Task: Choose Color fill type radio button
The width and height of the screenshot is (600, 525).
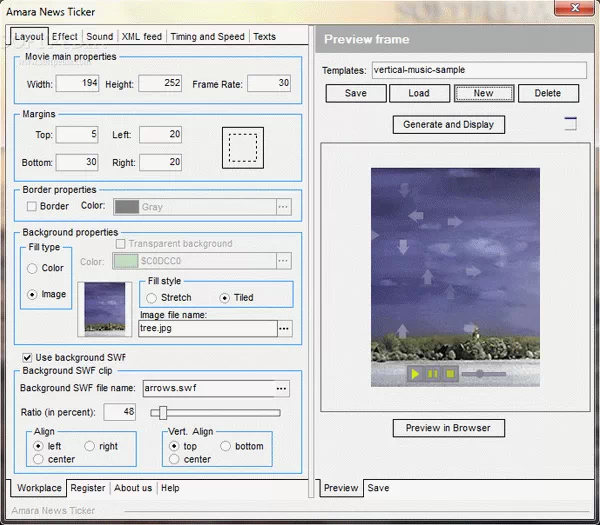Action: click(33, 268)
